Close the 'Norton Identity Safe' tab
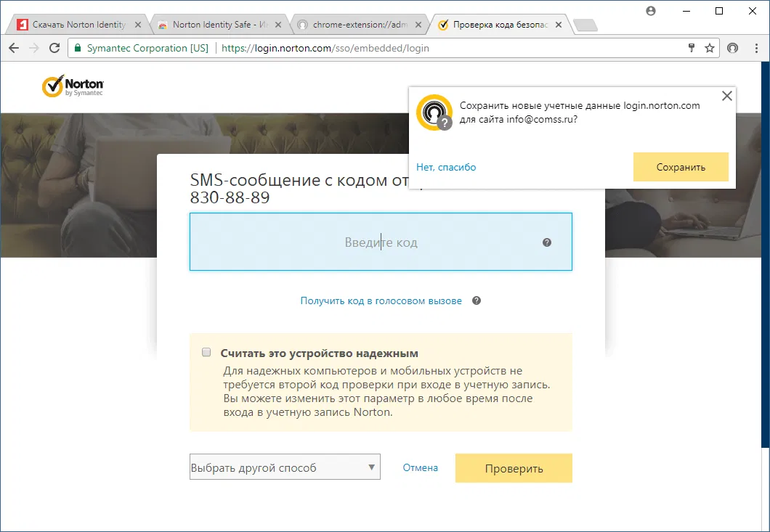 click(x=278, y=25)
